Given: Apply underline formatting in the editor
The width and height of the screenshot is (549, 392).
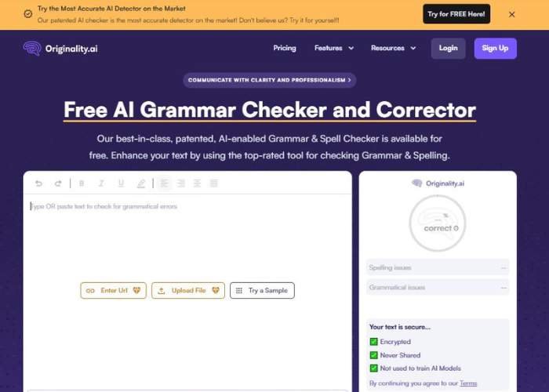Looking at the screenshot, I should (121, 183).
